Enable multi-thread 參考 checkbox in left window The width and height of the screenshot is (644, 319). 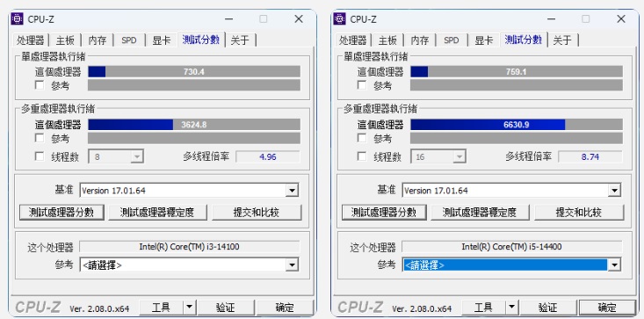[x=40, y=138]
